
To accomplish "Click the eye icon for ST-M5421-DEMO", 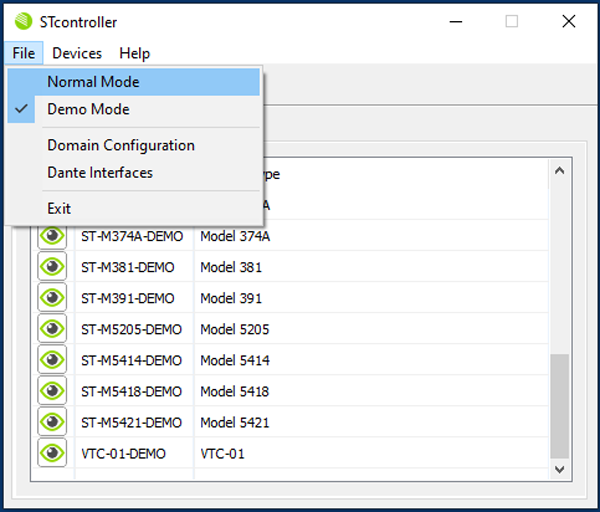I will pyautogui.click(x=52, y=422).
